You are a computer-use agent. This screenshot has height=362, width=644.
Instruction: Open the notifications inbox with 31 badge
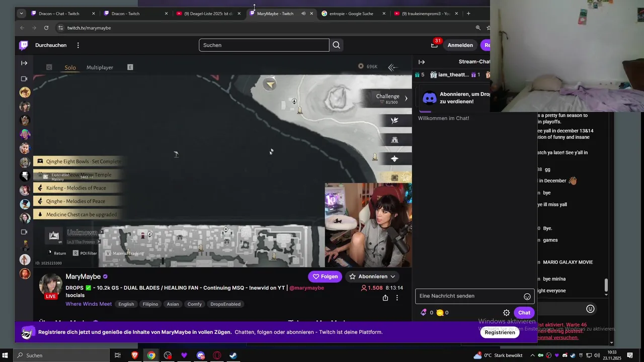click(434, 45)
